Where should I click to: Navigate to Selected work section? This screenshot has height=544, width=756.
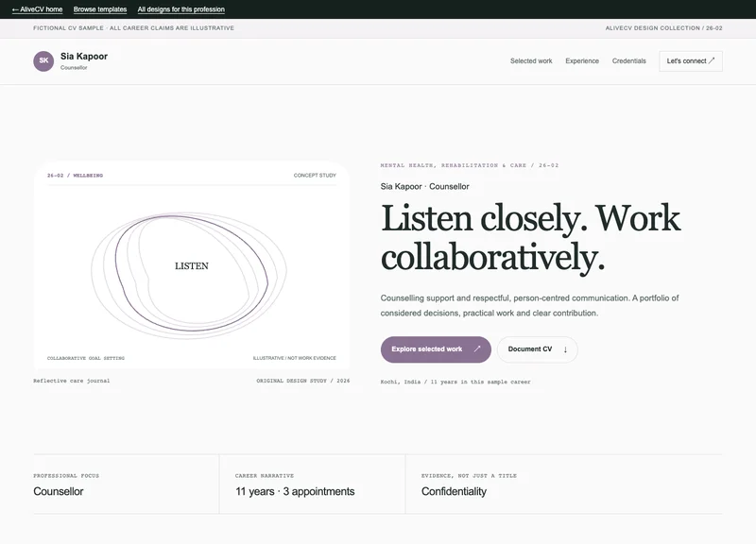pyautogui.click(x=531, y=60)
